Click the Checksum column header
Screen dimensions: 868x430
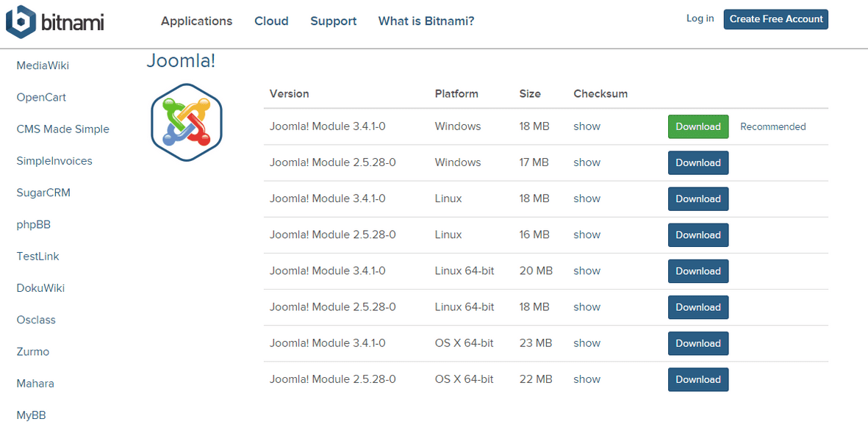pyautogui.click(x=600, y=93)
